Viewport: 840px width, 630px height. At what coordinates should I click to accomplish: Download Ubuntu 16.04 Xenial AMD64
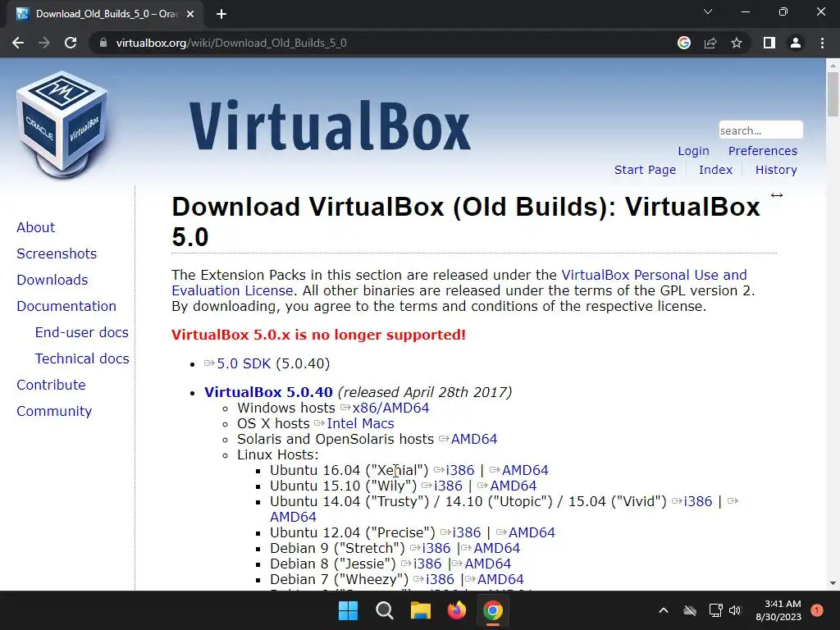click(x=525, y=470)
